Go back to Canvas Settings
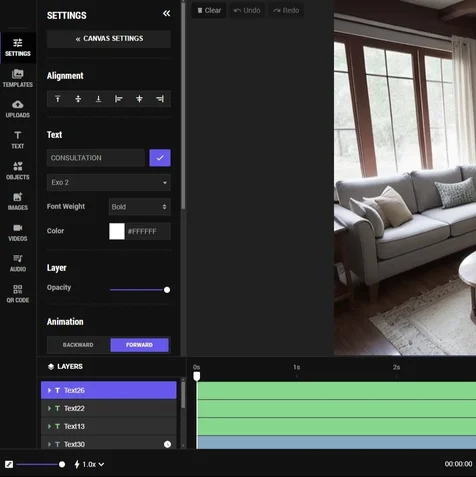 click(109, 39)
